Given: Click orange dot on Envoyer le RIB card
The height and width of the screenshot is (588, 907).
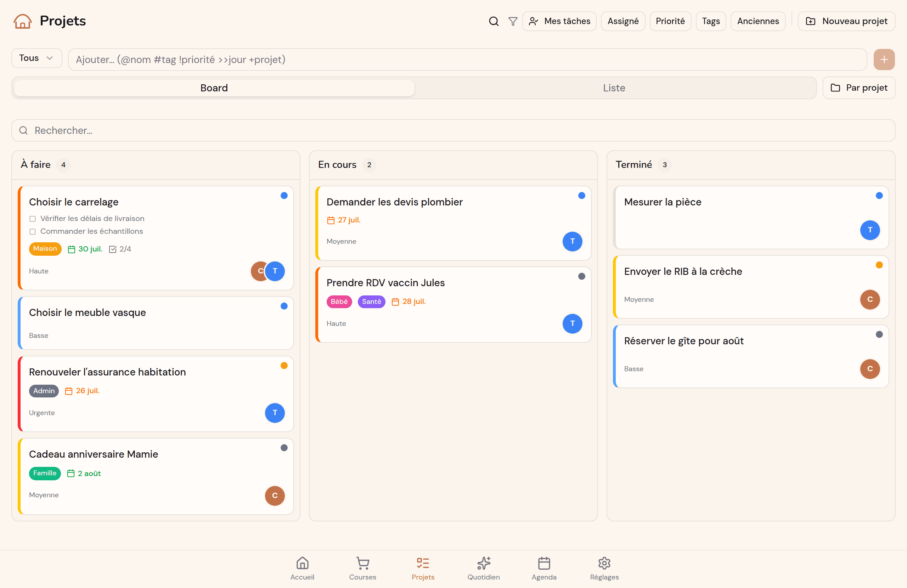Looking at the screenshot, I should [x=879, y=265].
